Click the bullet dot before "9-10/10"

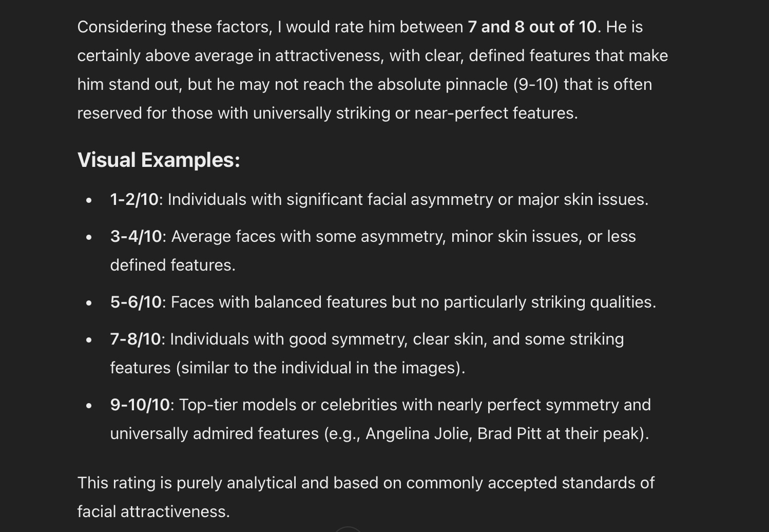(89, 405)
